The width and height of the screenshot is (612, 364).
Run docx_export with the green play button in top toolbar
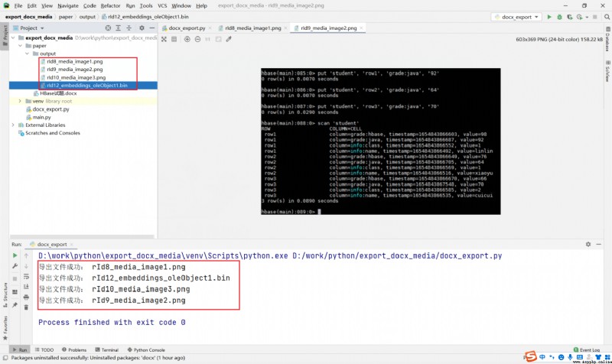549,17
